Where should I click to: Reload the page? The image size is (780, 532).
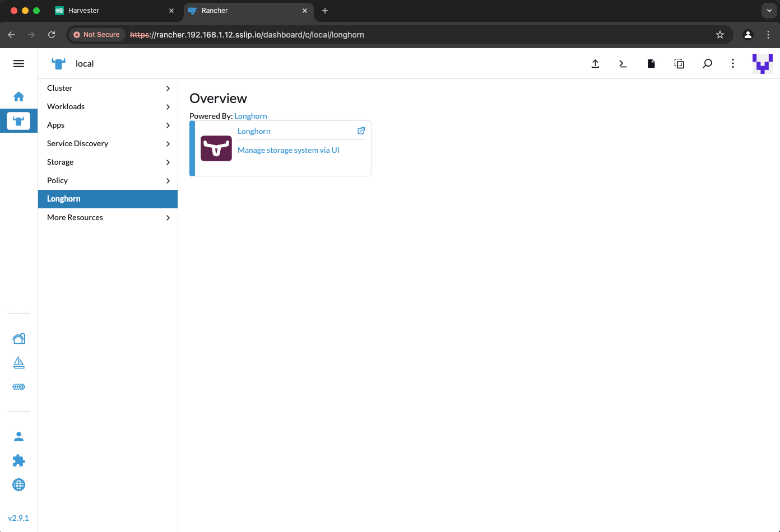coord(52,35)
